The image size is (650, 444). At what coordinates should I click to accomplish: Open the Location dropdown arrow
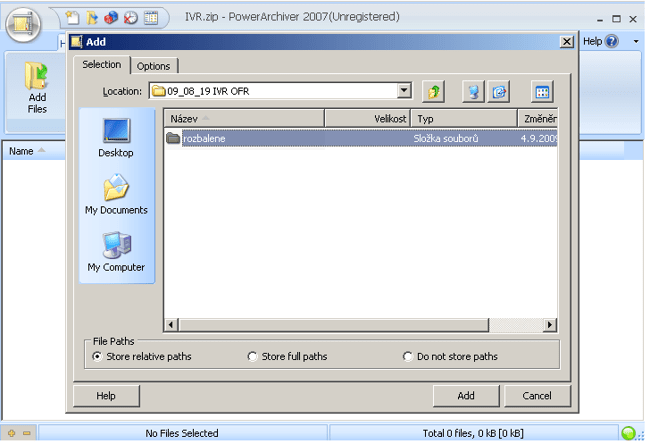point(404,90)
